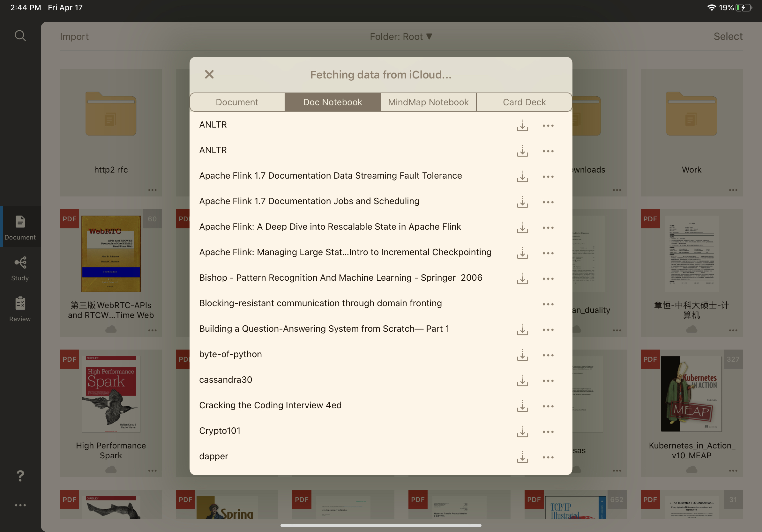Open the sidebar more options dots

[x=20, y=505]
